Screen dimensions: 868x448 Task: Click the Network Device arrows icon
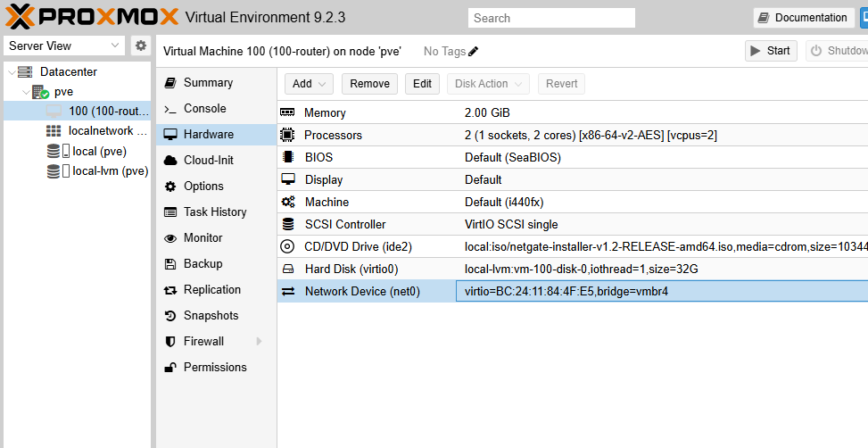[x=288, y=291]
